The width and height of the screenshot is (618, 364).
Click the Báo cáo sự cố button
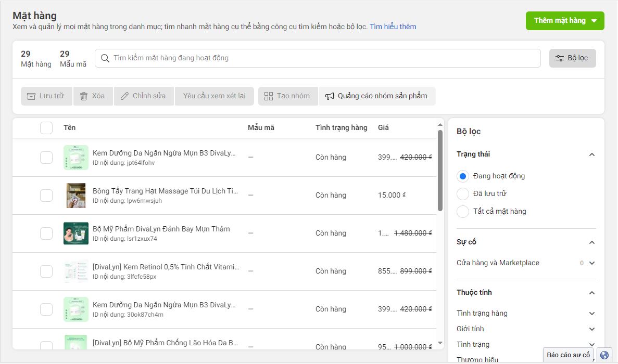tap(568, 355)
